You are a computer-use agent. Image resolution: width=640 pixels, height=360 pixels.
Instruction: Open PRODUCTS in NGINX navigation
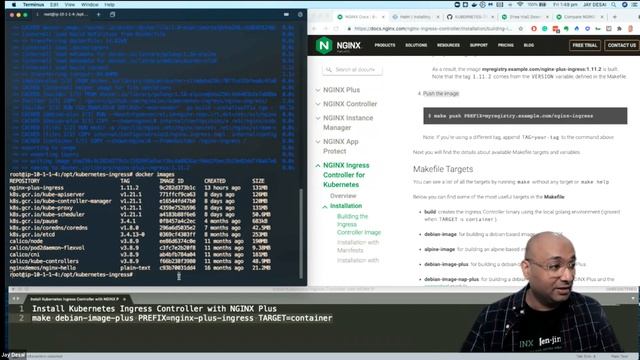[x=384, y=45]
